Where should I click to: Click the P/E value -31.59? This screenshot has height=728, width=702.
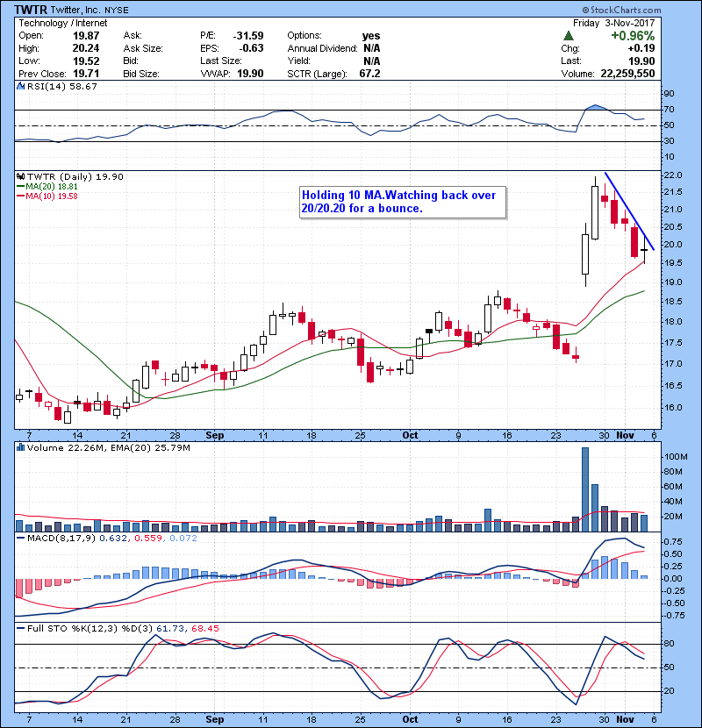248,36
